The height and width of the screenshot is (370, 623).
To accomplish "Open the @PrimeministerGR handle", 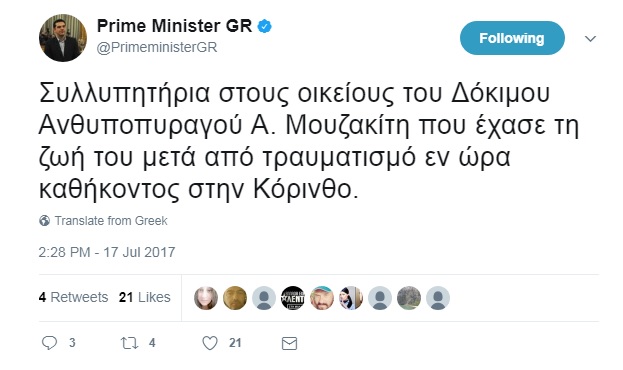I will [x=157, y=47].
